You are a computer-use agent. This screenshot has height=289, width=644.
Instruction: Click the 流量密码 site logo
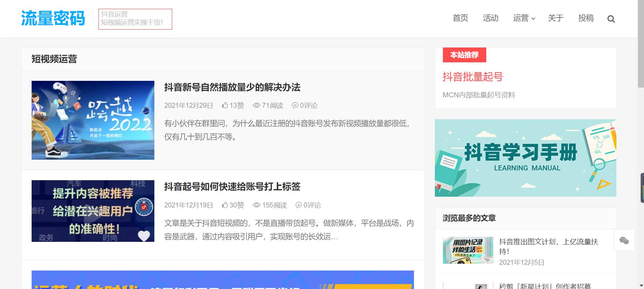(x=53, y=18)
